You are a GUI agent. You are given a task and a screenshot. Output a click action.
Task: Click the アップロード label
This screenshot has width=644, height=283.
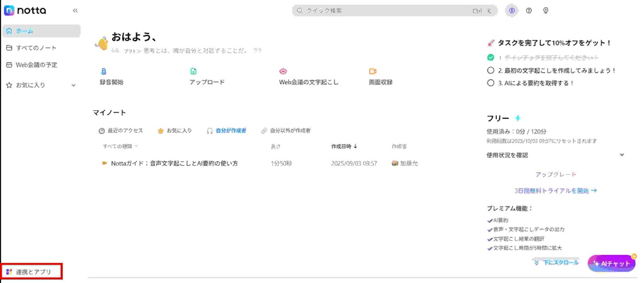pos(207,82)
